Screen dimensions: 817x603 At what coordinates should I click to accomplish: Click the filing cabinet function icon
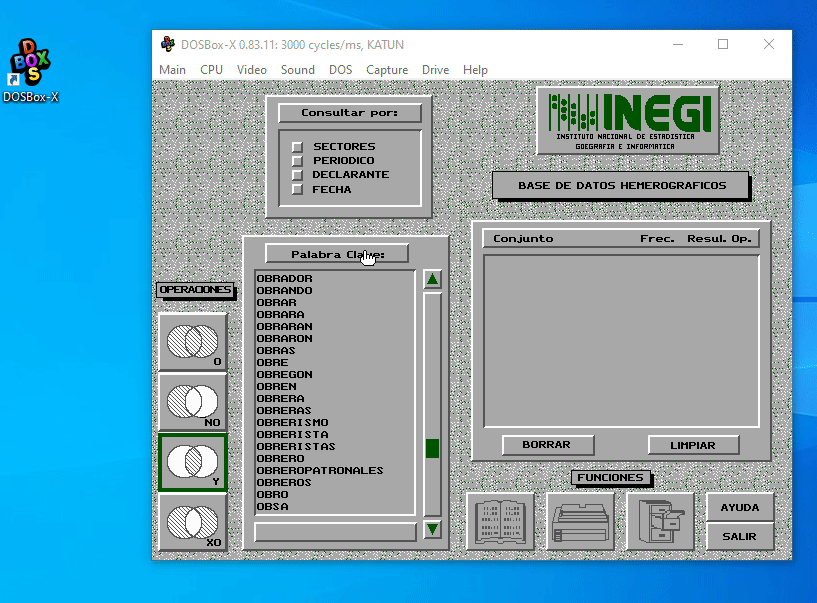(x=661, y=521)
